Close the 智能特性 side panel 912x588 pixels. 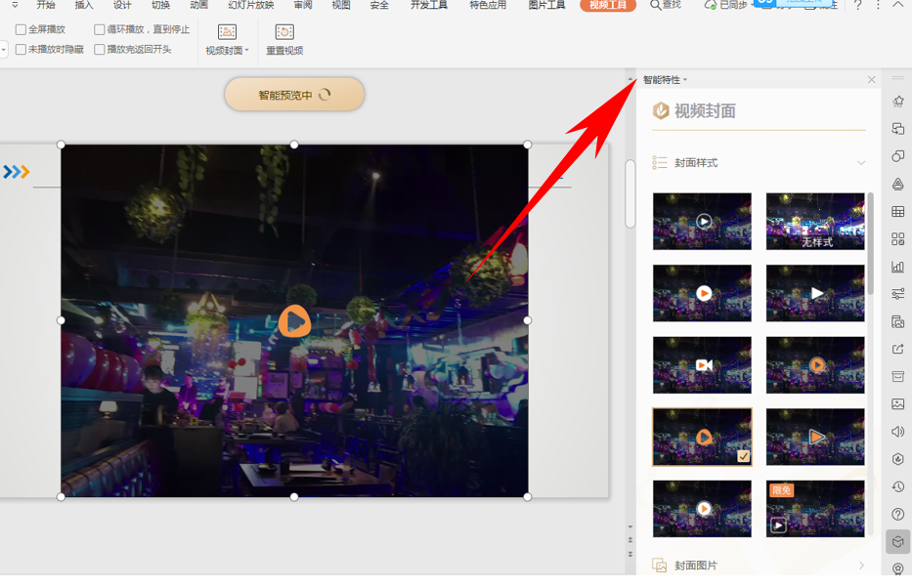pos(871,79)
